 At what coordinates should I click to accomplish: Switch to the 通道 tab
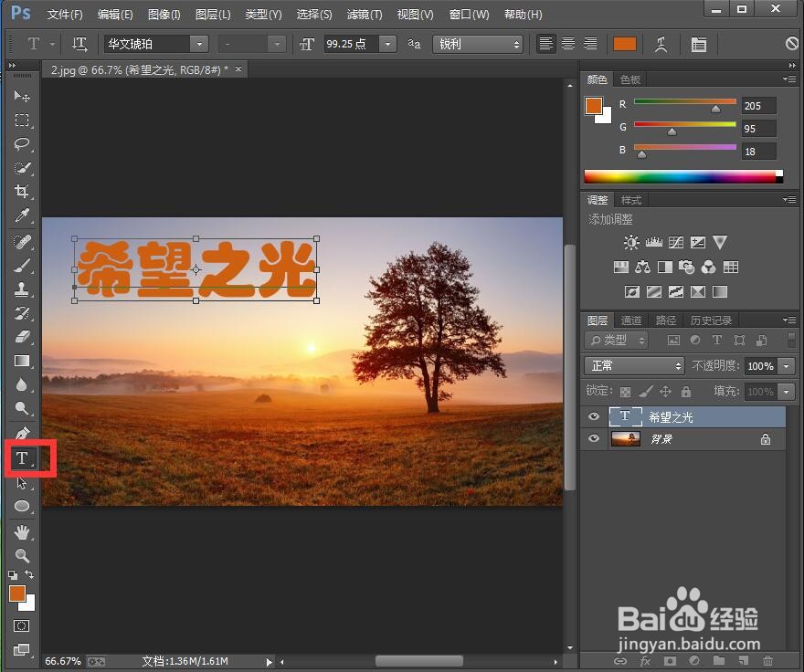(x=630, y=320)
